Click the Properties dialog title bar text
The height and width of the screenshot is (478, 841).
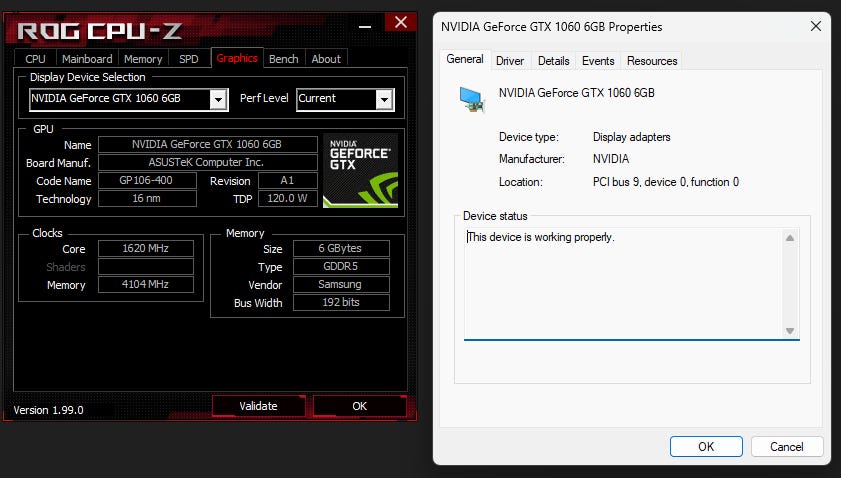(x=551, y=27)
